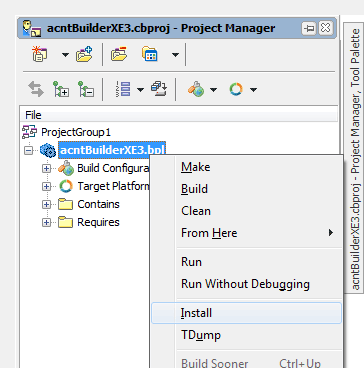Select the Requires folder item
This screenshot has width=364, height=368.
(x=98, y=222)
